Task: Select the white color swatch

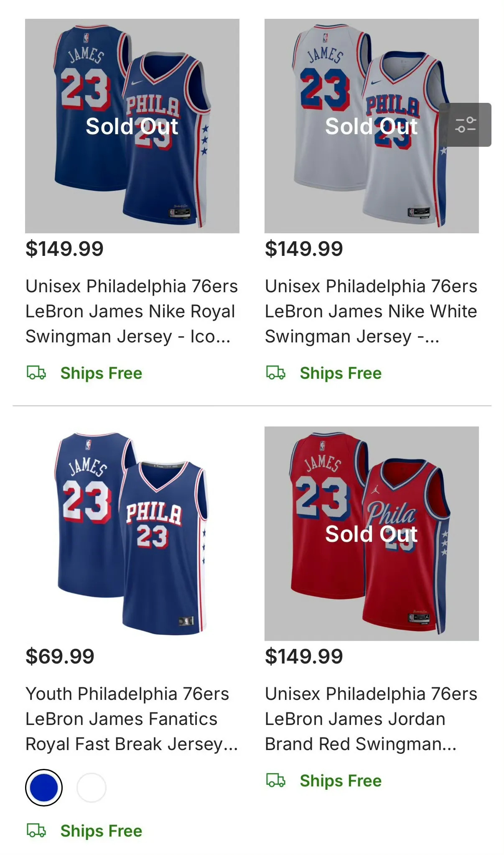Action: pos(92,788)
